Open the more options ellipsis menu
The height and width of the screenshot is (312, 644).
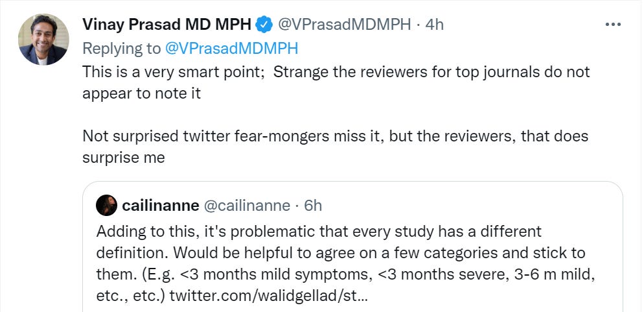pyautogui.click(x=612, y=25)
